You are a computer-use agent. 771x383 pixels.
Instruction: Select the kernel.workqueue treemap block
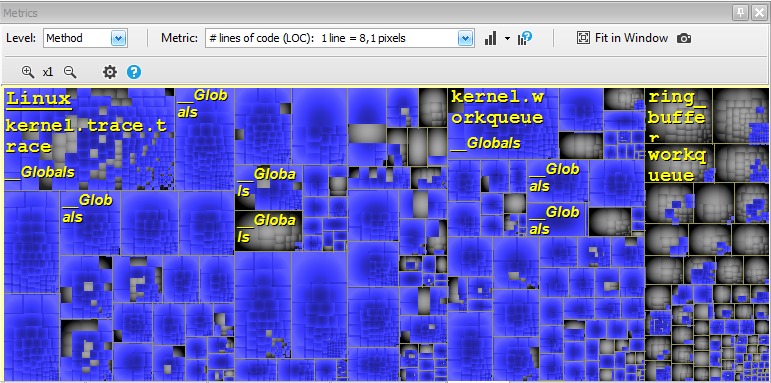click(x=498, y=107)
